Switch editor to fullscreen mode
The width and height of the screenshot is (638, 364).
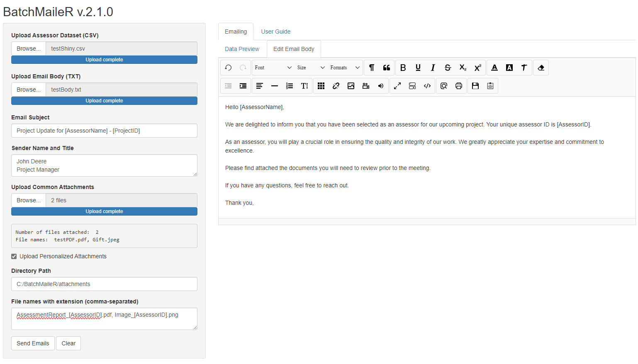(397, 86)
